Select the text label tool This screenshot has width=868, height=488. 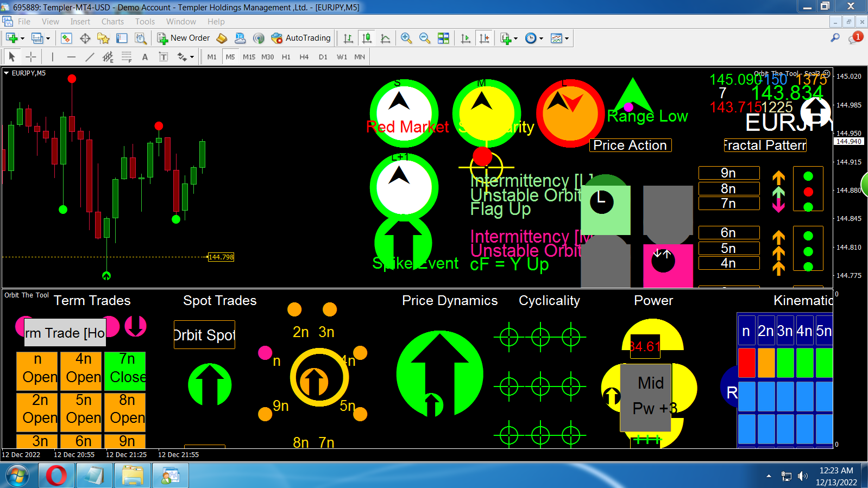click(163, 56)
